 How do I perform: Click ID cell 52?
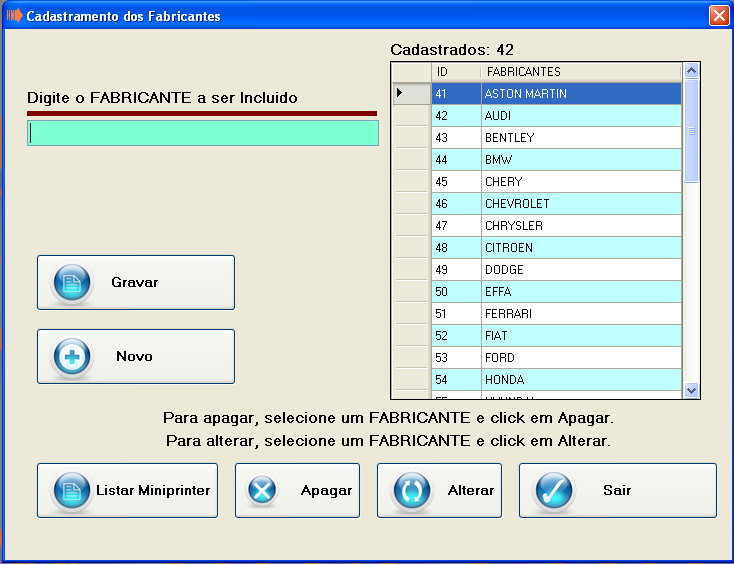(456, 336)
